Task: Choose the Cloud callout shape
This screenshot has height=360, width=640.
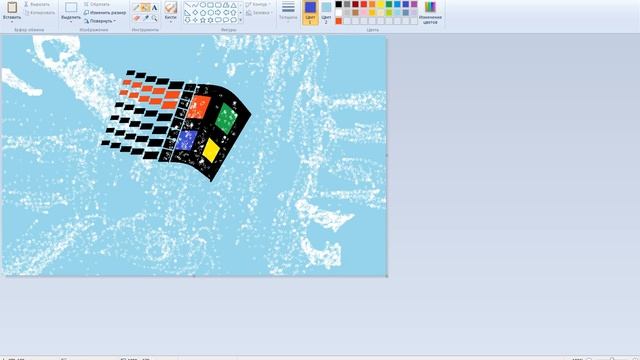Action: click(x=234, y=20)
